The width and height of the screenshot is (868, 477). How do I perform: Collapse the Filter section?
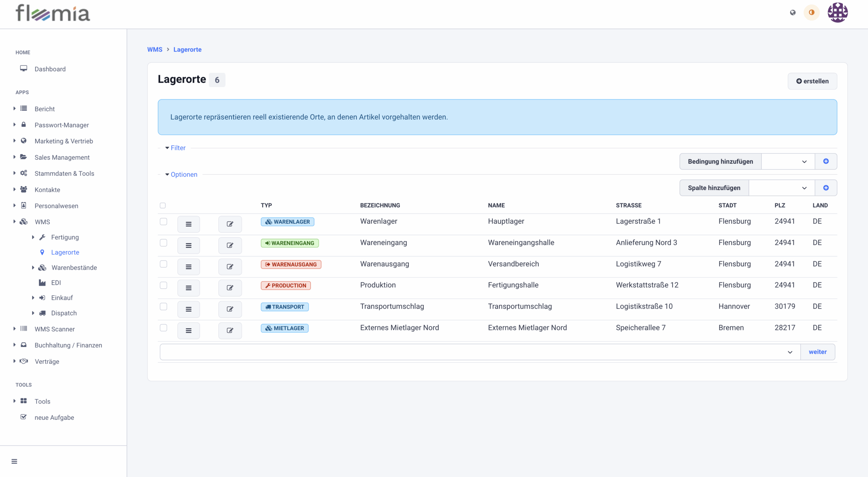point(176,148)
